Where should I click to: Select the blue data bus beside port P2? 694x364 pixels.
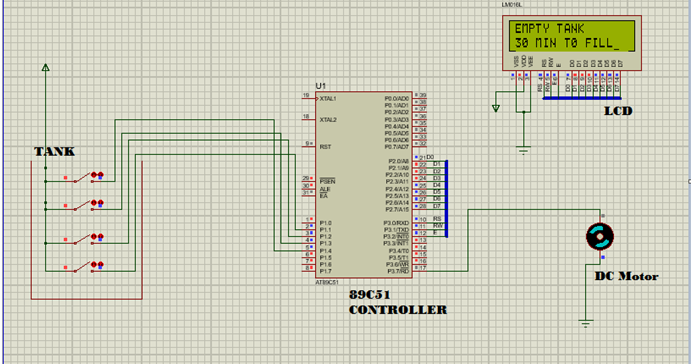tap(446, 199)
